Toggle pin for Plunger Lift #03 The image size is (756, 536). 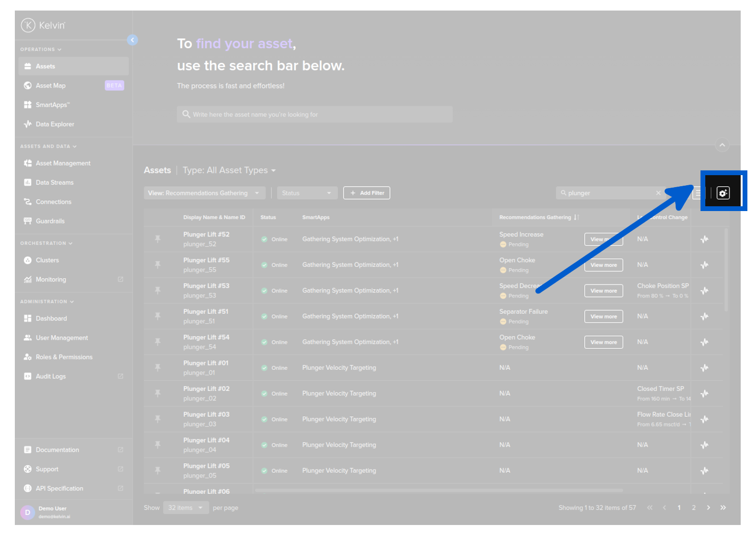tap(157, 419)
